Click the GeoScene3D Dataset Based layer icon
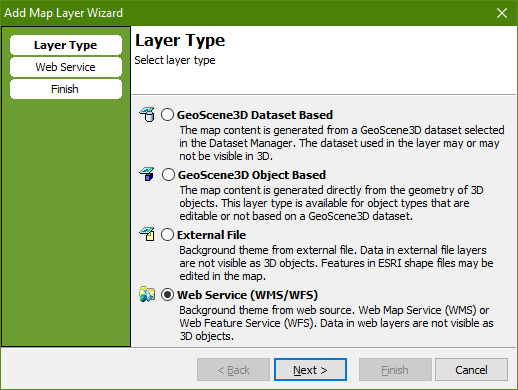The image size is (518, 390). [x=147, y=115]
